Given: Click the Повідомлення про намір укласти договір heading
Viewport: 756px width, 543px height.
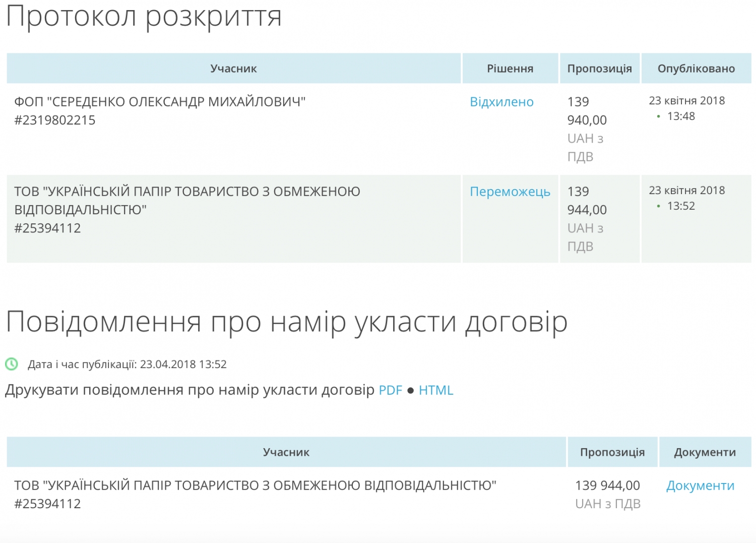Looking at the screenshot, I should pos(286,322).
